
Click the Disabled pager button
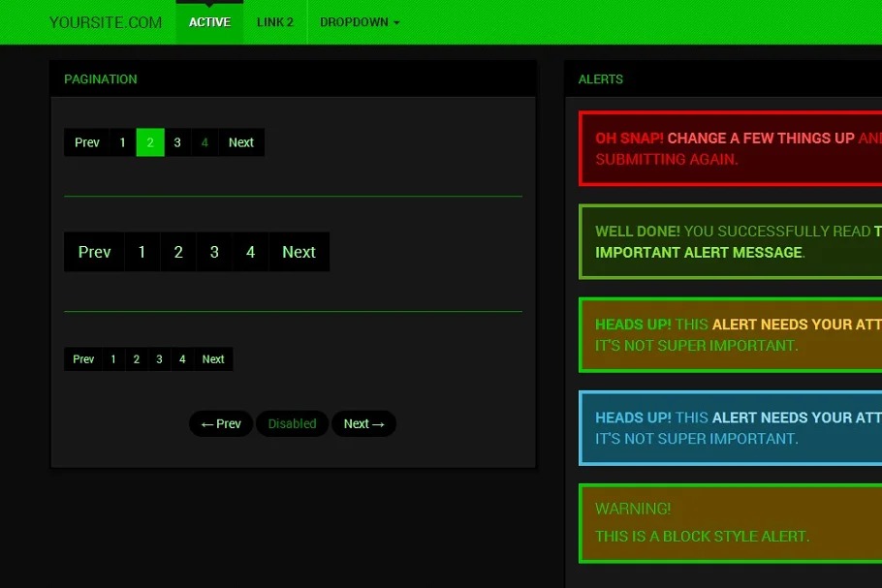pyautogui.click(x=292, y=424)
